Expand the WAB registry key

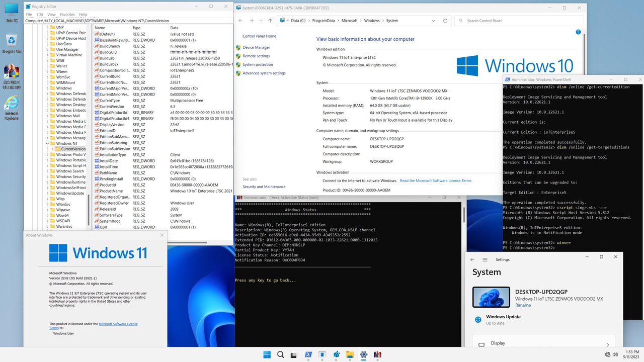(x=48, y=60)
